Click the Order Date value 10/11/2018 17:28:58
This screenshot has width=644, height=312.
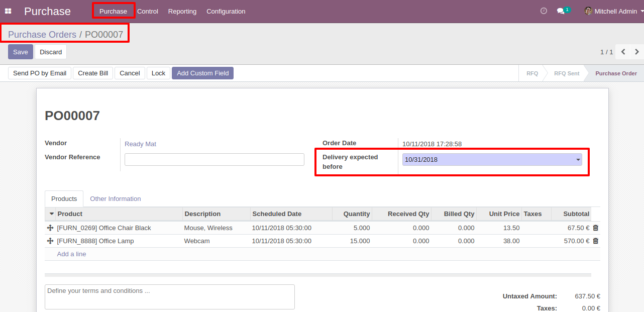click(x=432, y=144)
